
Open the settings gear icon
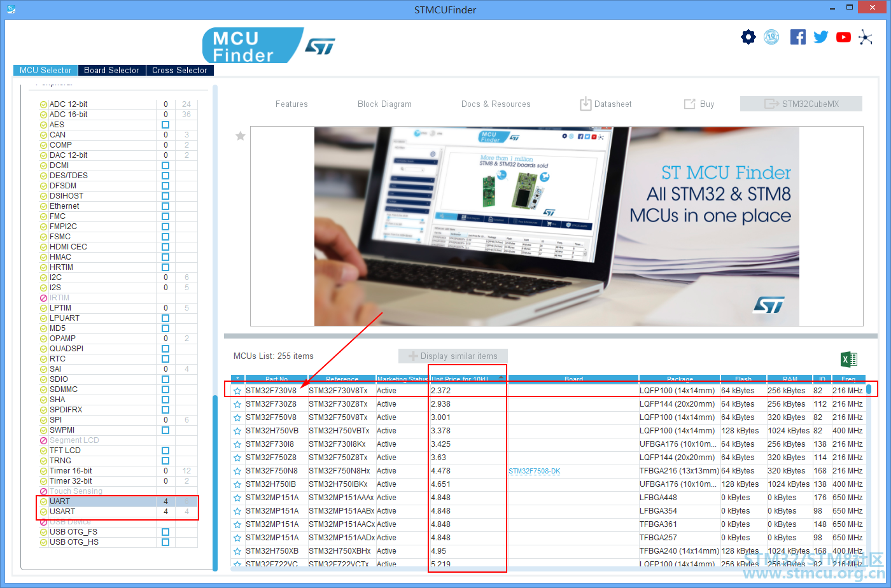[x=748, y=37]
